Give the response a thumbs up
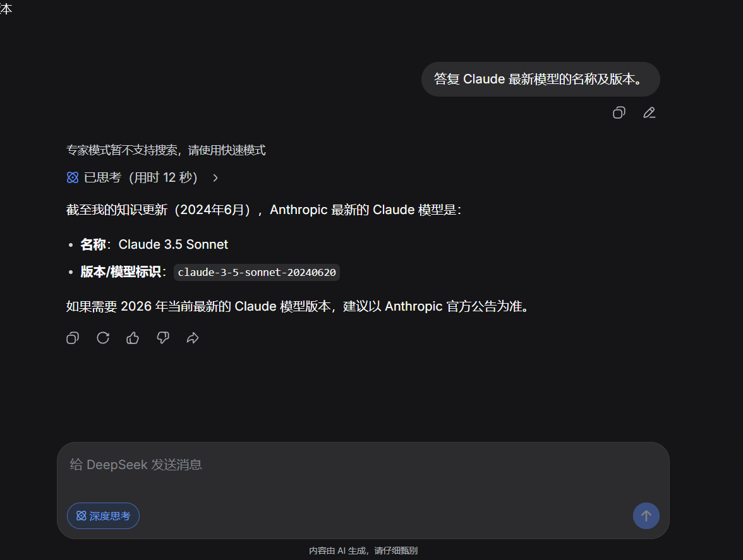 (x=133, y=338)
